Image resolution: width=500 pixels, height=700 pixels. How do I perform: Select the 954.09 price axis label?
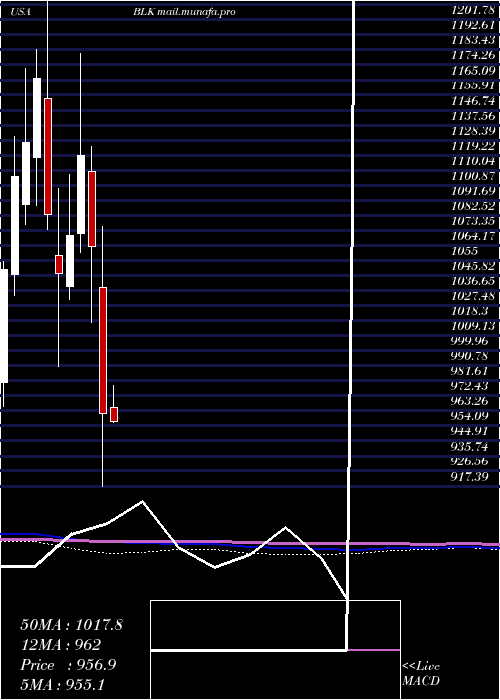click(470, 416)
